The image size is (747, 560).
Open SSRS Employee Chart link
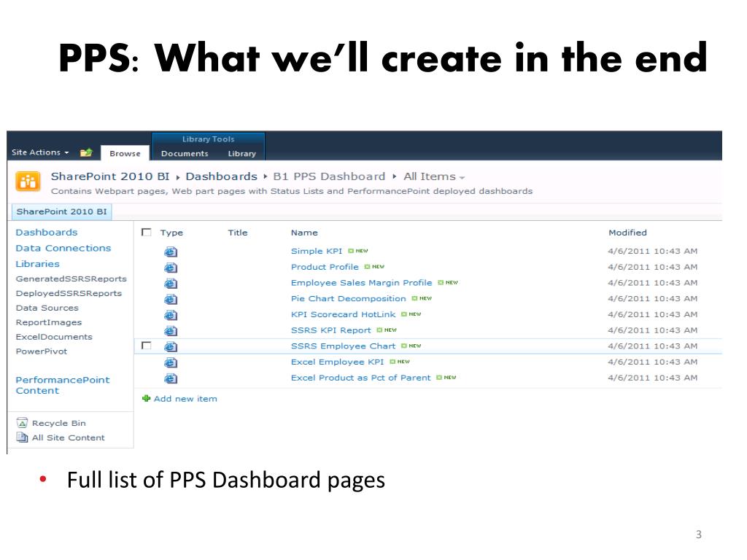(x=343, y=346)
